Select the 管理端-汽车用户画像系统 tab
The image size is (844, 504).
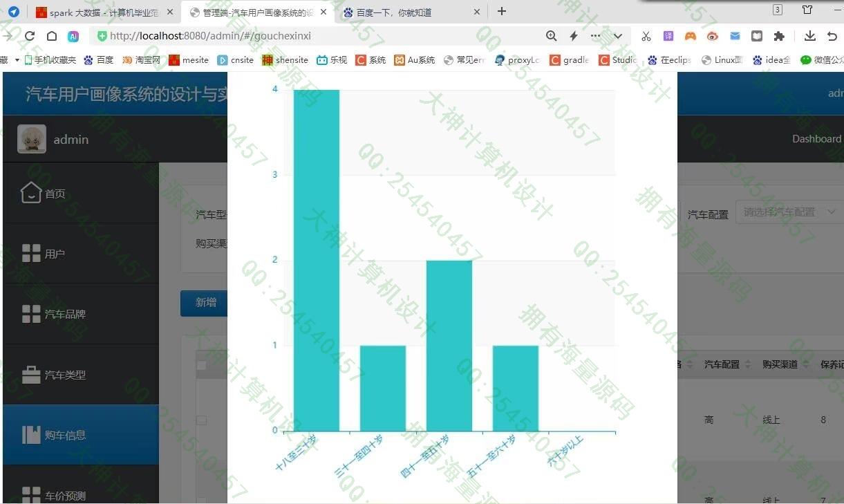click(x=258, y=12)
